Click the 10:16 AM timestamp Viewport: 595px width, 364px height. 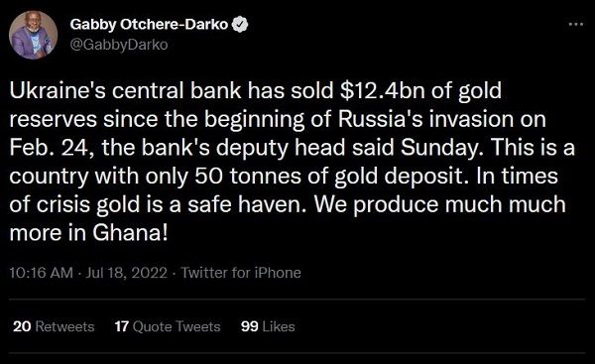[41, 273]
